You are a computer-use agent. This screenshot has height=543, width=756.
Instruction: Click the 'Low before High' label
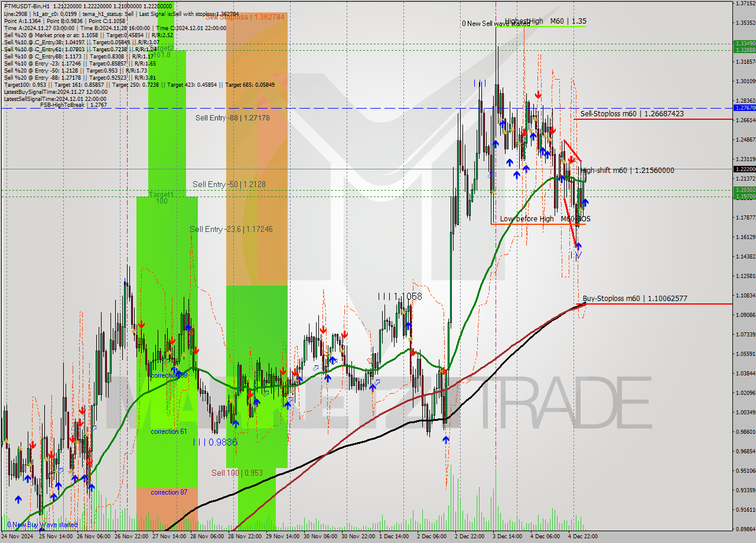pos(527,219)
